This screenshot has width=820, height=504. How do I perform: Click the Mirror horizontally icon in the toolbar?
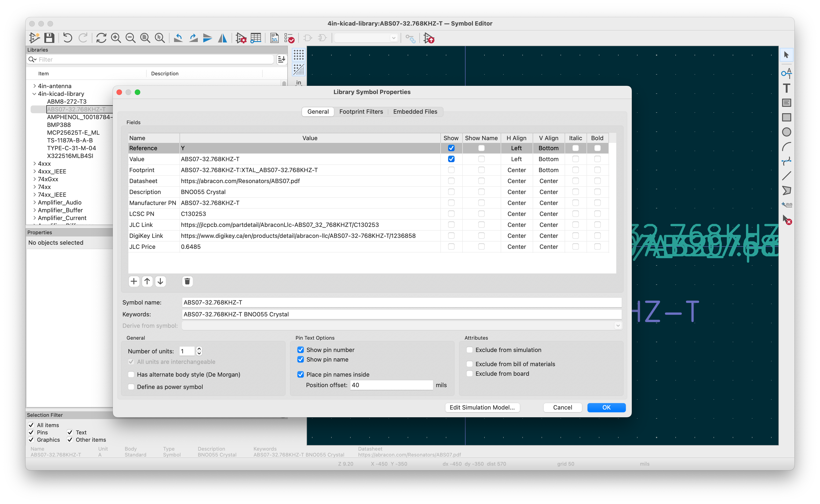pos(222,38)
